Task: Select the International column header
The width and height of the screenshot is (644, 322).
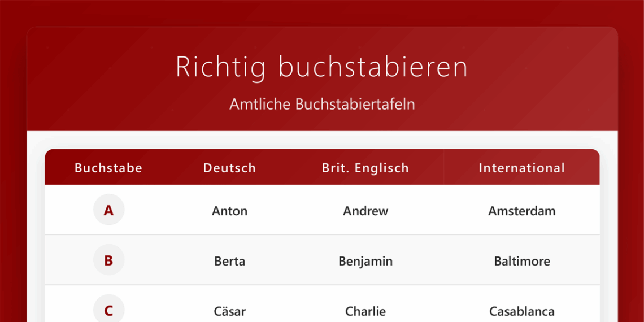Action: [521, 168]
